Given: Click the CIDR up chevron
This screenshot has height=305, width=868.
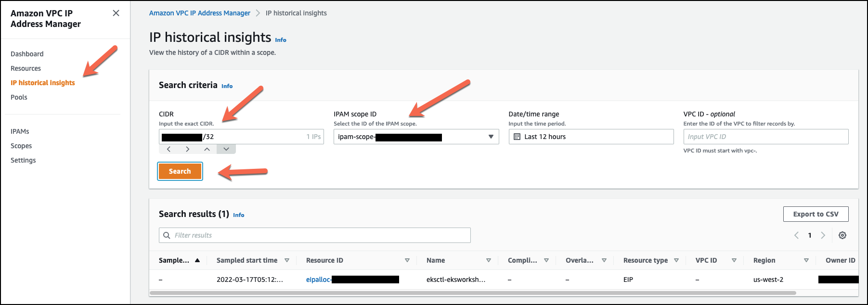Looking at the screenshot, I should point(207,149).
